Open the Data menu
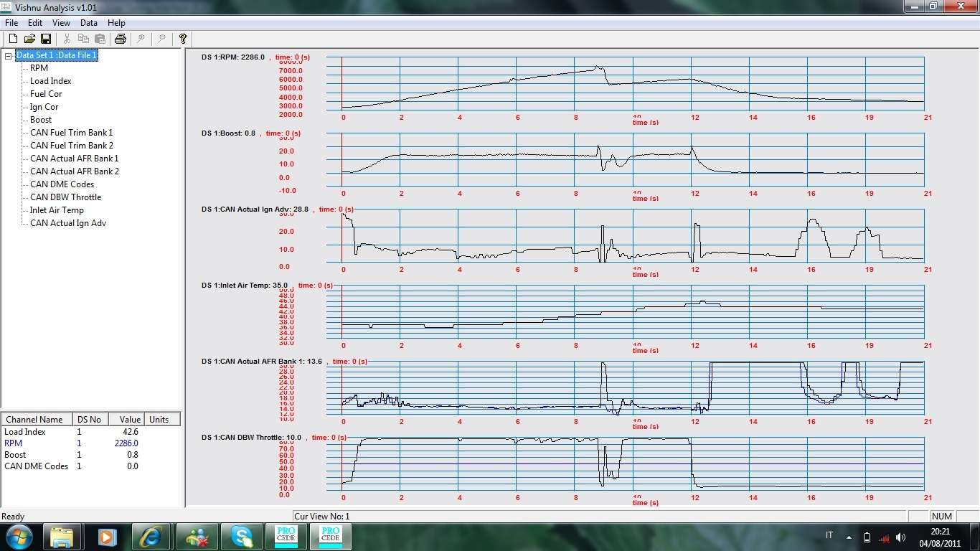 click(88, 23)
